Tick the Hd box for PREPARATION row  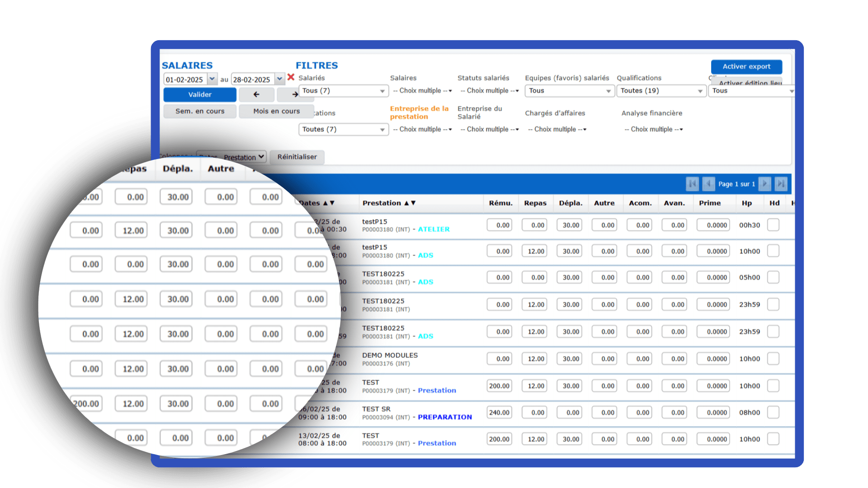[x=773, y=413]
